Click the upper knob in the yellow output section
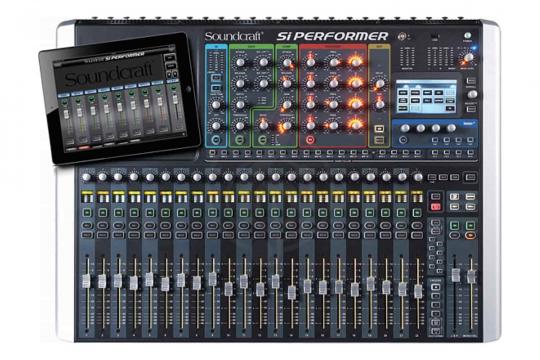This screenshot has width=540, height=360. 379,84
